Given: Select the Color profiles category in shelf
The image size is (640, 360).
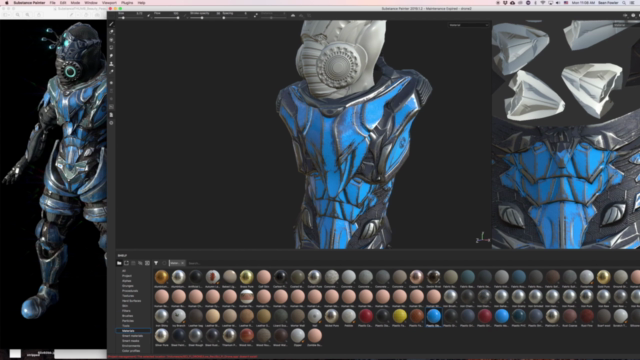Looking at the screenshot, I should coord(131,351).
